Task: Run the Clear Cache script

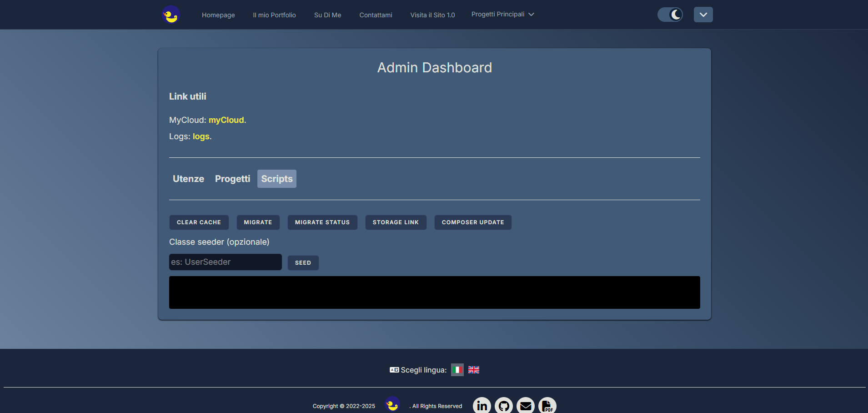Action: 199,222
